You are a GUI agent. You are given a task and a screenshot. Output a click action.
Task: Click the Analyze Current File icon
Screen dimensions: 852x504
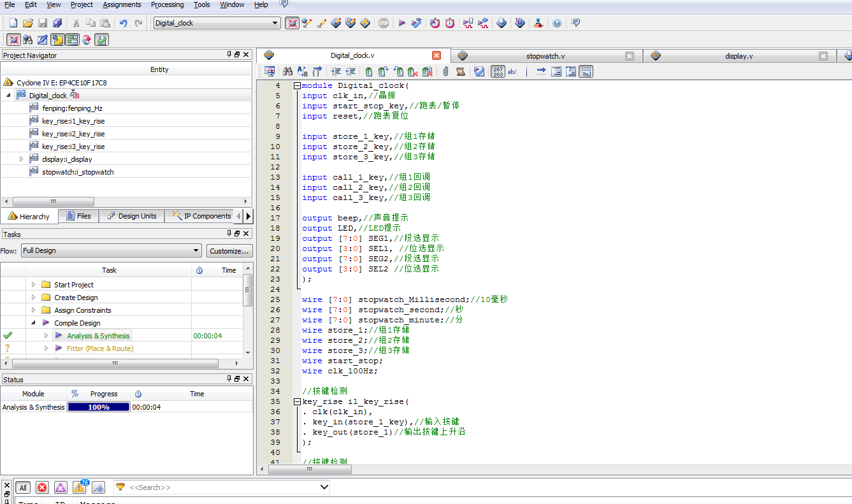(x=479, y=71)
